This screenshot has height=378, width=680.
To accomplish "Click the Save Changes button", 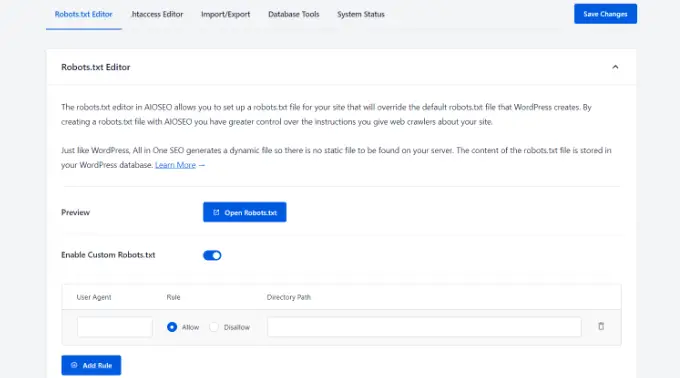I will coord(605,14).
